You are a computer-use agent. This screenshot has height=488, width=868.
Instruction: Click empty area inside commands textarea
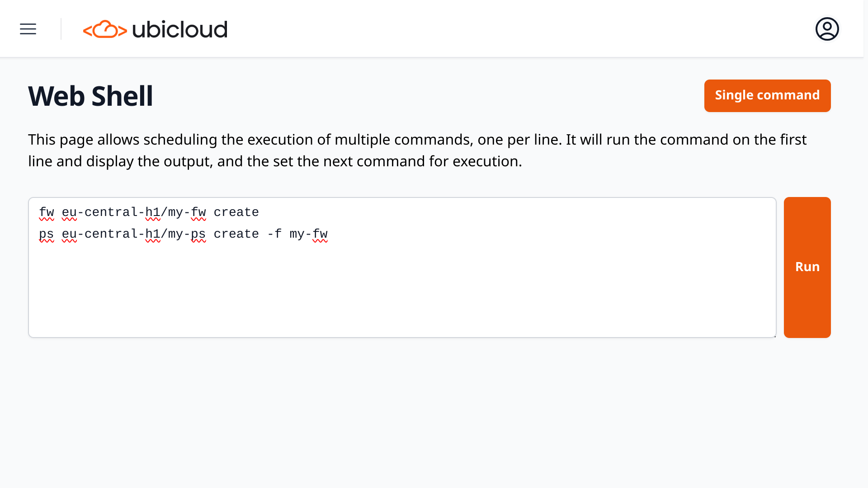[x=402, y=294]
